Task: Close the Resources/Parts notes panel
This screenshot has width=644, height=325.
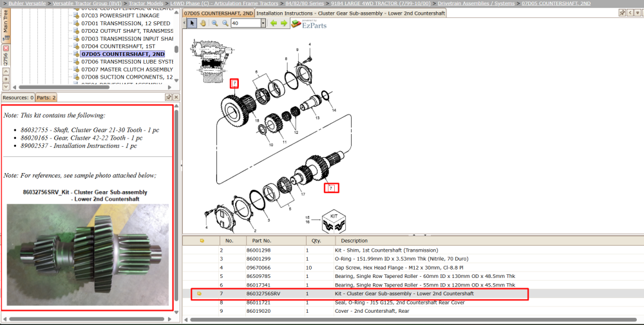Action: (176, 97)
